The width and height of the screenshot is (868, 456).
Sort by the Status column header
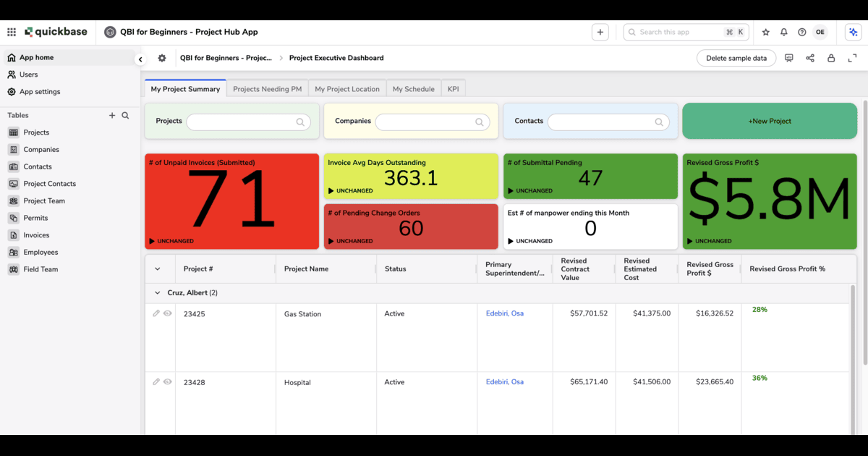(427, 269)
